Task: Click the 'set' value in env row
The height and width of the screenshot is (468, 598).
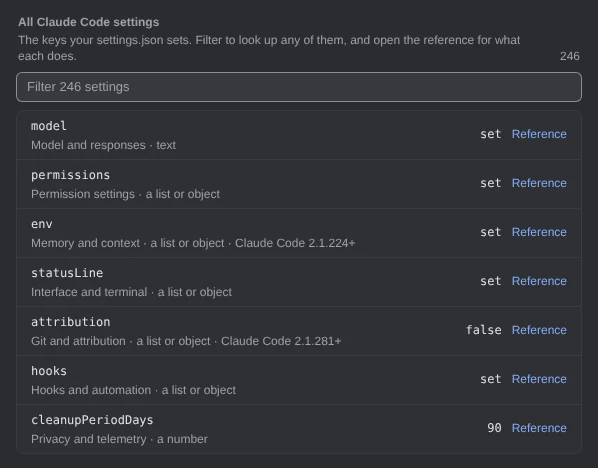Action: (490, 232)
